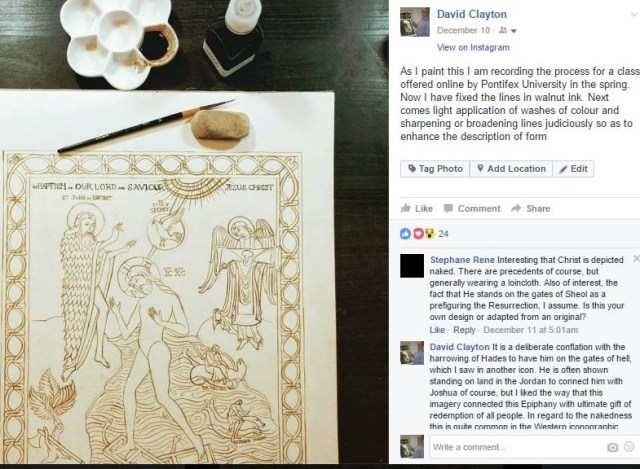The height and width of the screenshot is (469, 640).
Task: Like Stephane Rene's comment
Action: tap(437, 330)
